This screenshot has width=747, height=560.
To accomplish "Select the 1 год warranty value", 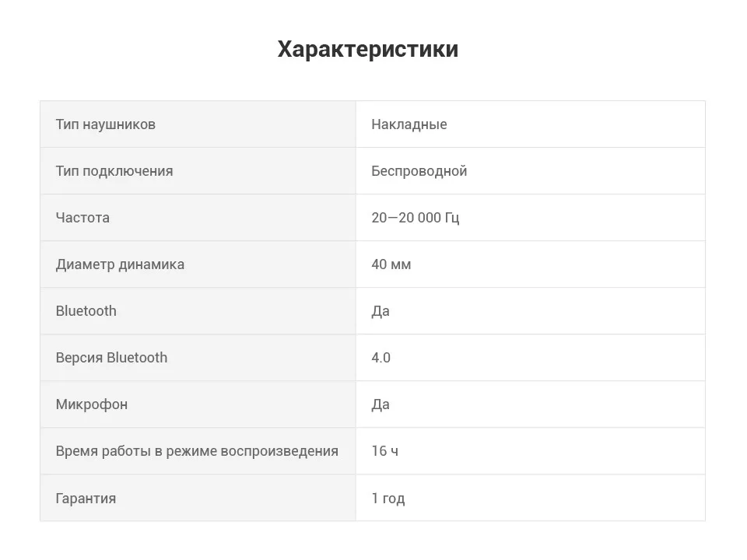I will point(388,498).
